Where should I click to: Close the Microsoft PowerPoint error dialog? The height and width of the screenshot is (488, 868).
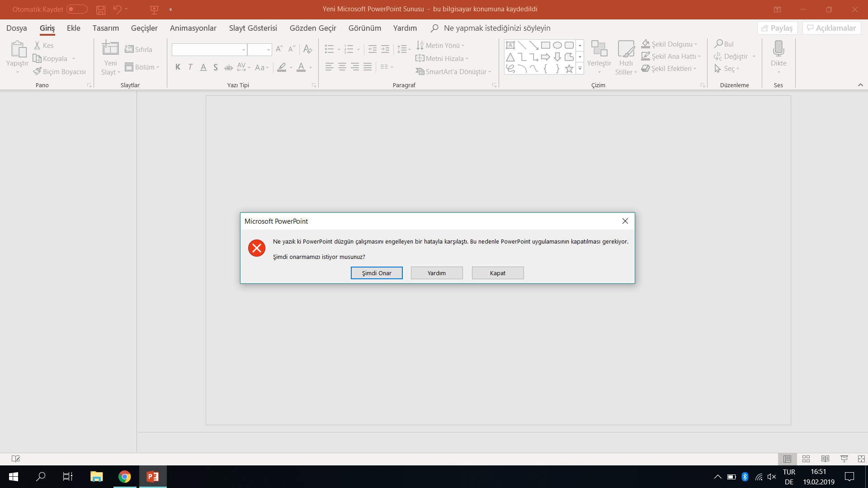(625, 221)
